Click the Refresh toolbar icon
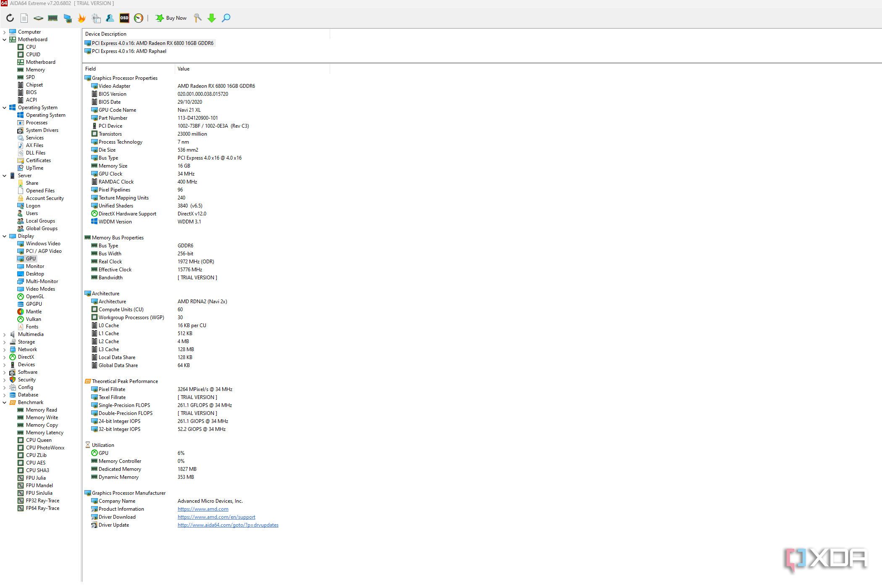Screen dimensions: 882x588 [x=10, y=18]
